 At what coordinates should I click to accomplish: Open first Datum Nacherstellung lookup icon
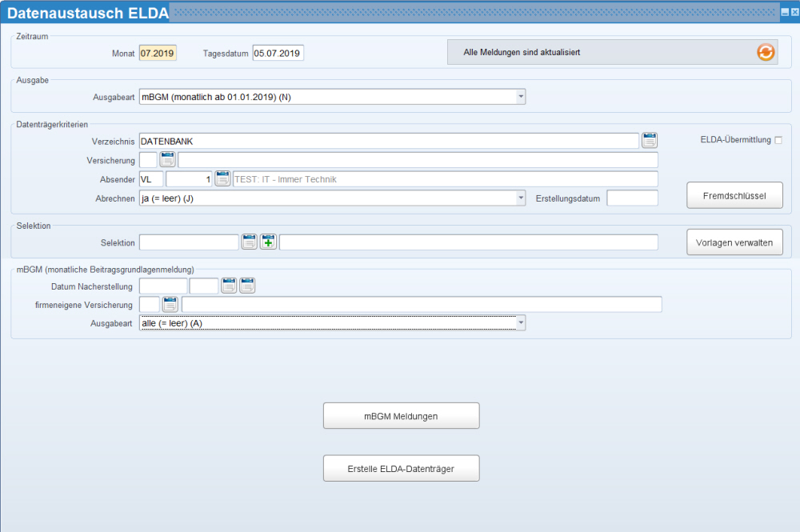pyautogui.click(x=229, y=286)
